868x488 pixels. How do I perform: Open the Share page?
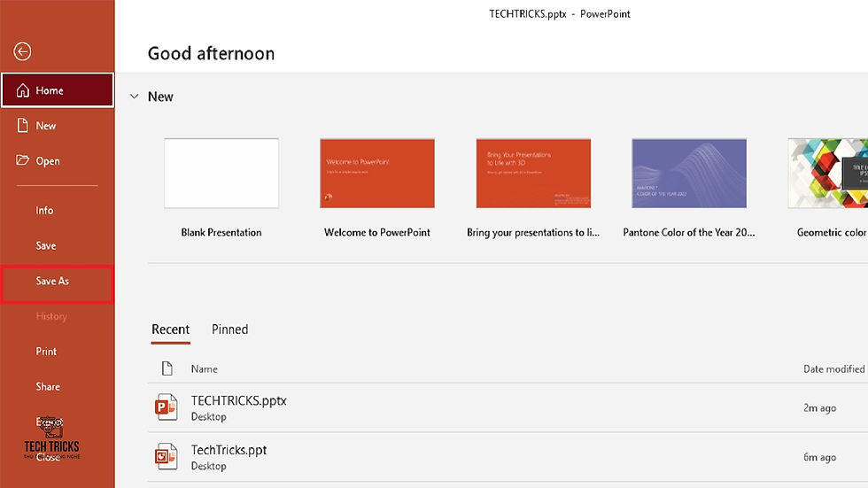coord(58,387)
